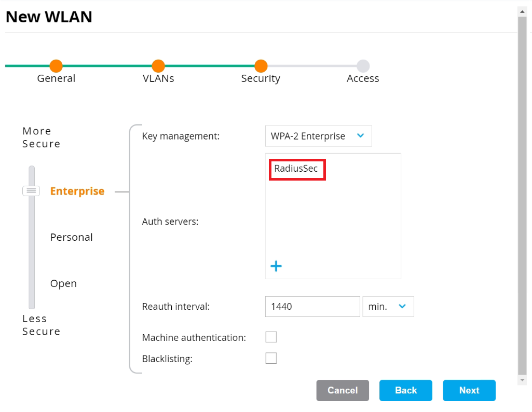Select the Enterprise security level
The width and height of the screenshot is (532, 412).
(77, 191)
